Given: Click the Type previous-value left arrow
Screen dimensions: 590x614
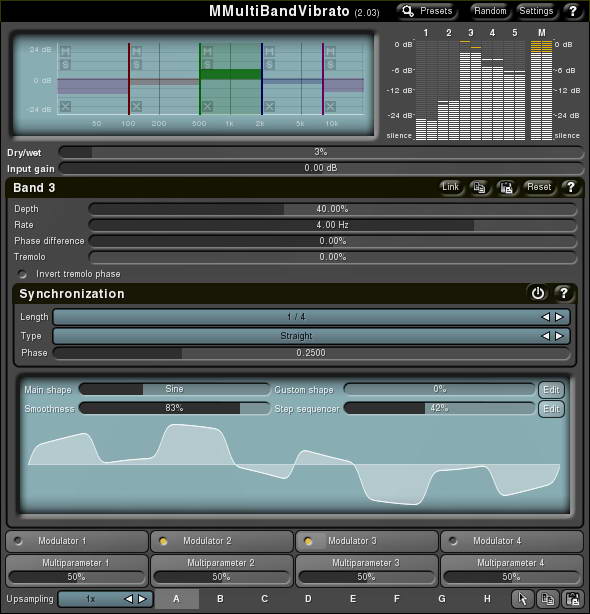Looking at the screenshot, I should click(545, 336).
